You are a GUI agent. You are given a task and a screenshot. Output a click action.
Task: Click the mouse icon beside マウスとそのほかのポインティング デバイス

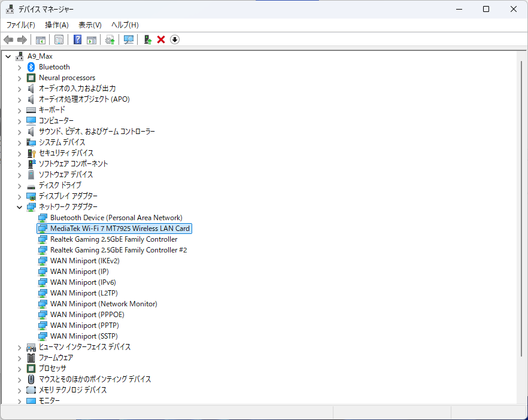[31, 379]
